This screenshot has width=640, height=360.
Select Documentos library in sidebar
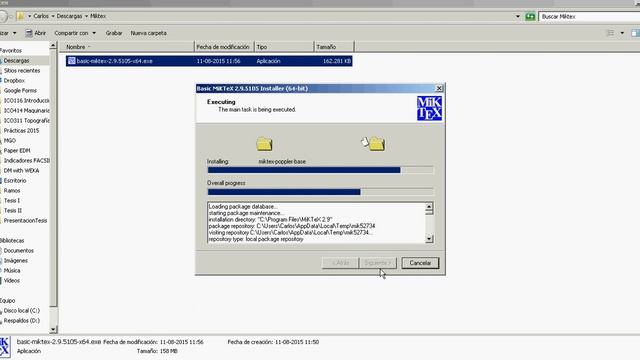pos(18,251)
